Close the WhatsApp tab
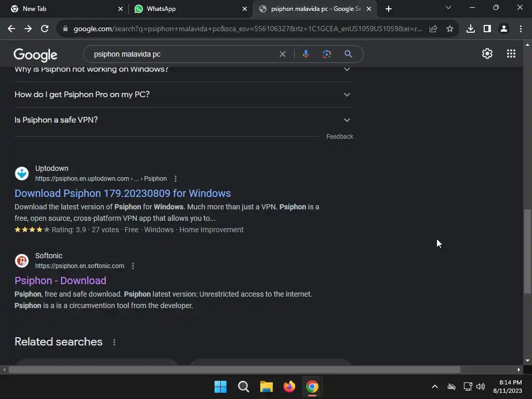532x399 pixels. 245,9
